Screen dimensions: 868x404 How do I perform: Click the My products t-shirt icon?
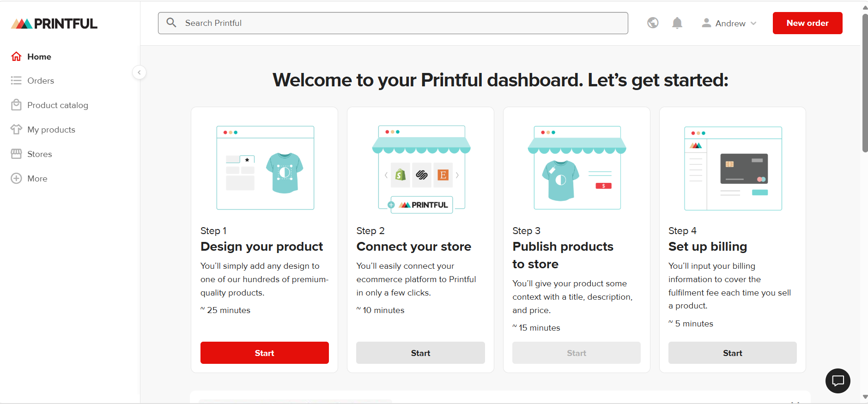point(17,129)
